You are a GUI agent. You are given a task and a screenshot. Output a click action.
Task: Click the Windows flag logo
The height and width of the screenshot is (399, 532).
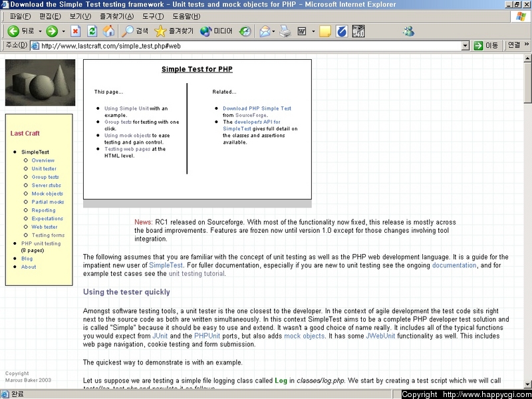point(521,16)
